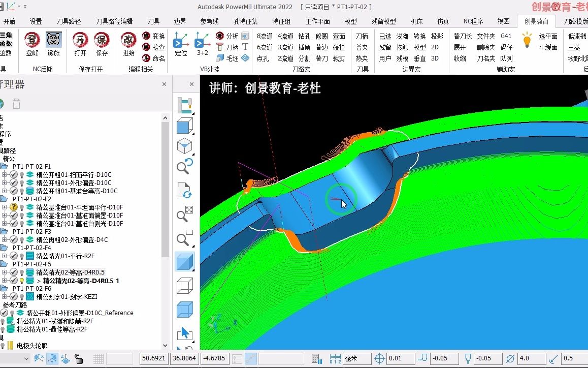Image resolution: width=588 pixels, height=368 pixels.
Task: Click the refresh document icon
Action: [x=184, y=190]
